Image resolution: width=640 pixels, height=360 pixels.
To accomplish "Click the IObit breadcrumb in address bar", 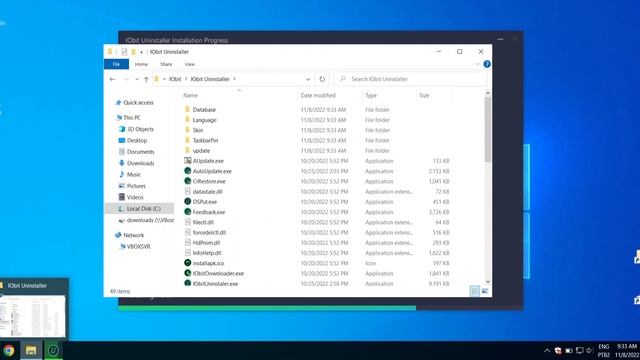I will tap(175, 79).
